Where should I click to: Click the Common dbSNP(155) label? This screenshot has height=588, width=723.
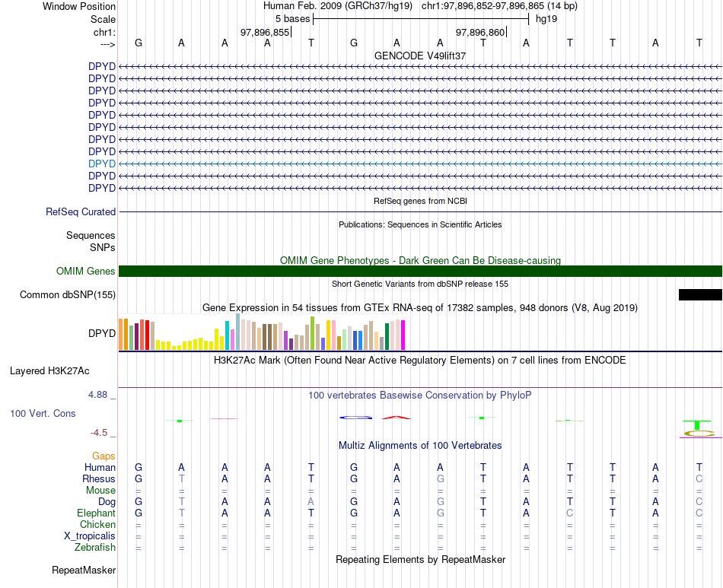click(x=68, y=295)
